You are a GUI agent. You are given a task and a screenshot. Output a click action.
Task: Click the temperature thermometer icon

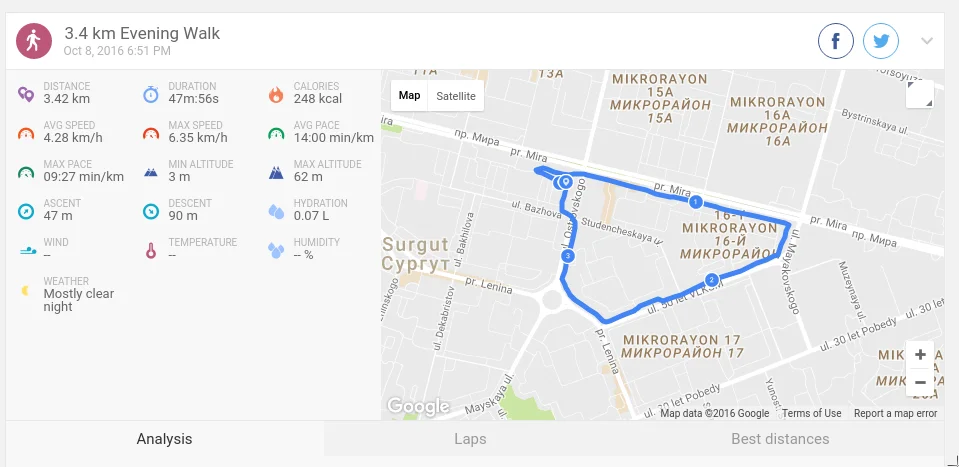[x=151, y=251]
